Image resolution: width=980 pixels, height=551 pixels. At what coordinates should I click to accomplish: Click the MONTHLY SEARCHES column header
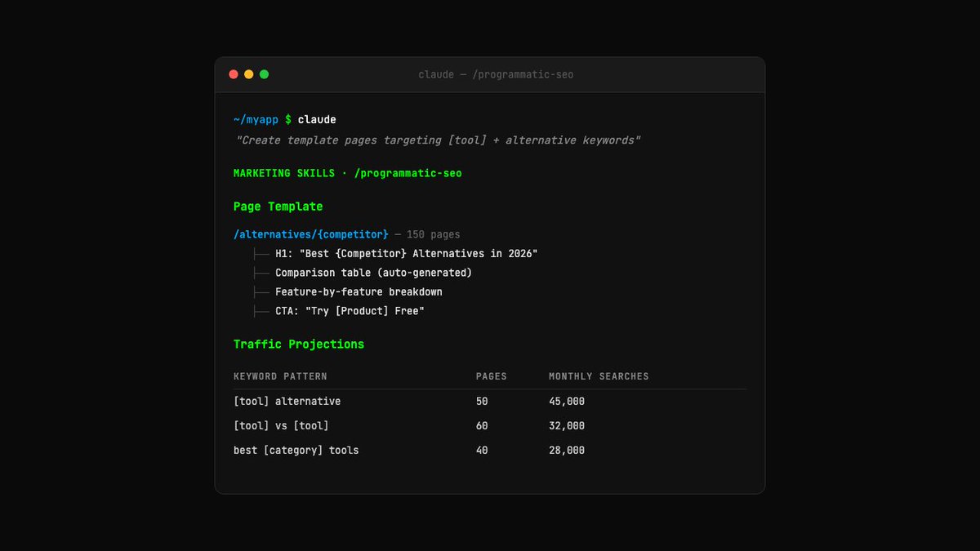tap(599, 376)
